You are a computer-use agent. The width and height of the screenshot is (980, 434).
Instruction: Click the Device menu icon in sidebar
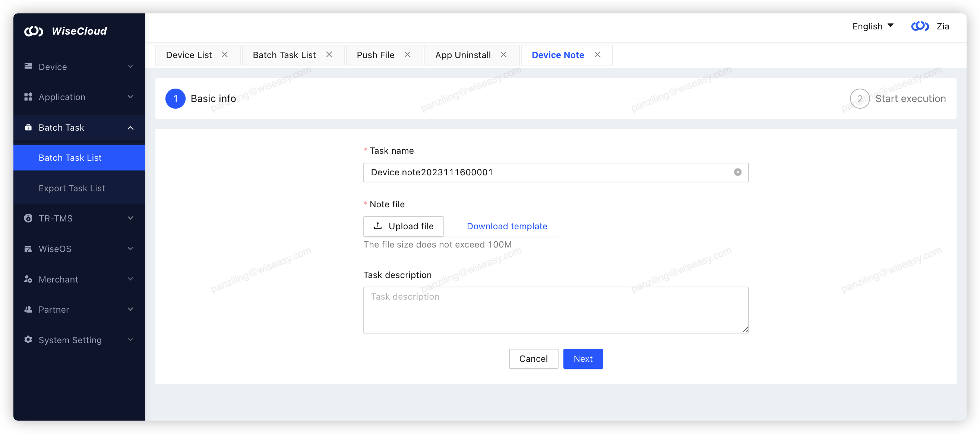28,67
